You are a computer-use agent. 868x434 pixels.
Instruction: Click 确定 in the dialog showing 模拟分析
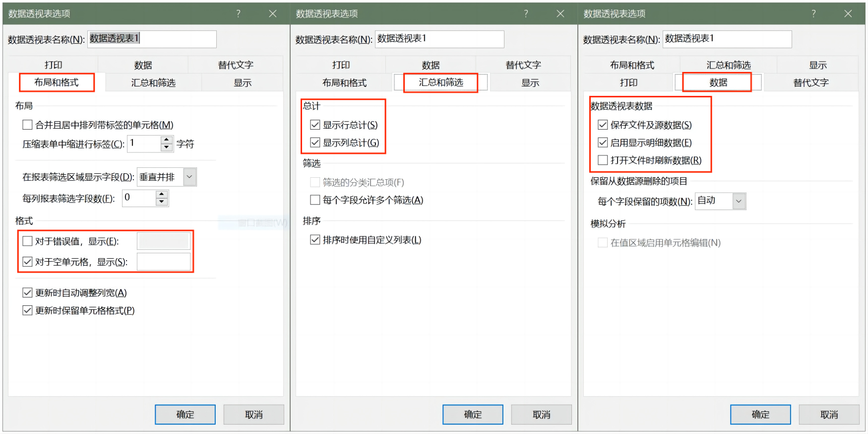click(x=760, y=415)
